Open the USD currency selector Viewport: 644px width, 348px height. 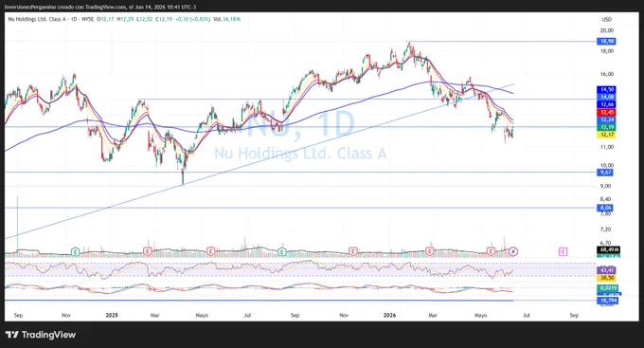pos(607,19)
